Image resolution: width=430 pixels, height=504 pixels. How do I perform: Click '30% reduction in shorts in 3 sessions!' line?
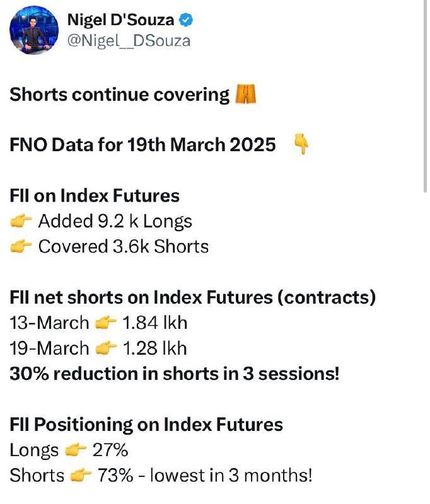tap(174, 374)
